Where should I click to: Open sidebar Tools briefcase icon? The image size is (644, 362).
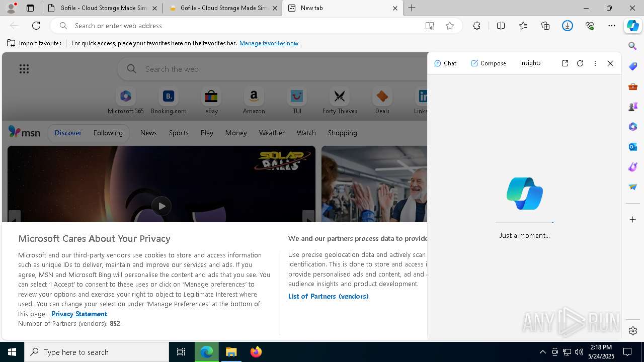(x=633, y=86)
